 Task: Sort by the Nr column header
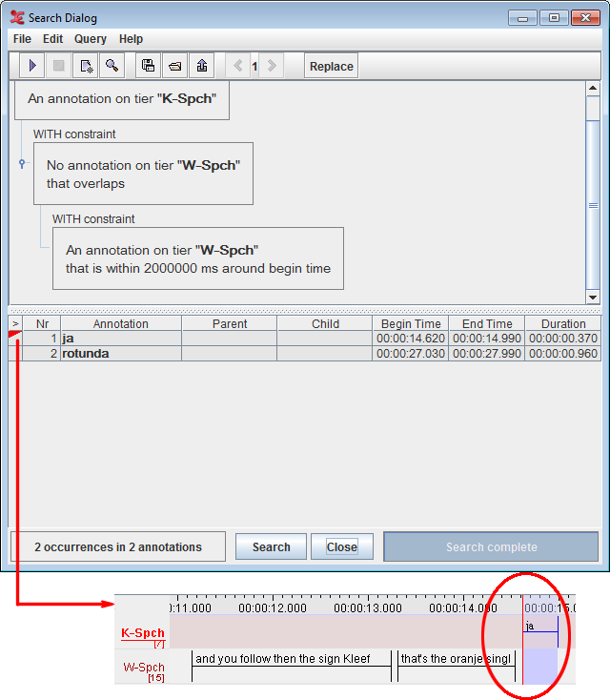pyautogui.click(x=42, y=323)
